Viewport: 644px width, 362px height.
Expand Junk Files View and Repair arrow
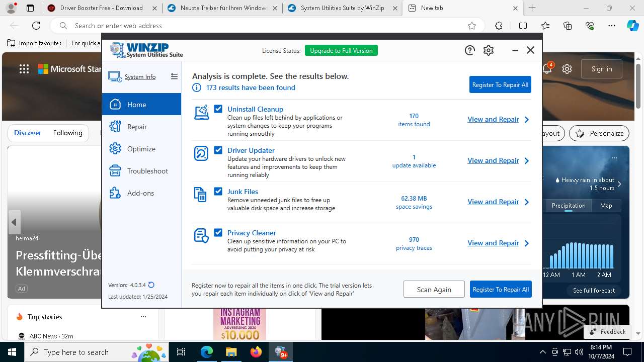click(x=527, y=202)
